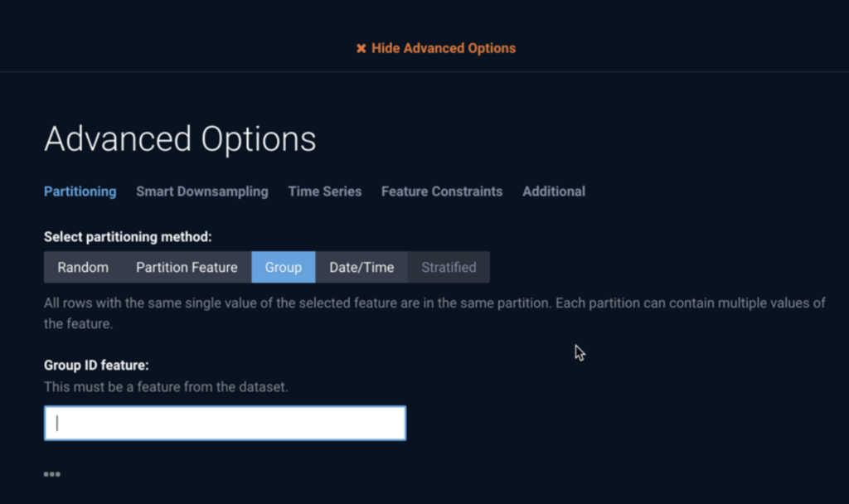The height and width of the screenshot is (504, 849).
Task: Click the 'Select partitioning method:' label
Action: [x=128, y=237]
